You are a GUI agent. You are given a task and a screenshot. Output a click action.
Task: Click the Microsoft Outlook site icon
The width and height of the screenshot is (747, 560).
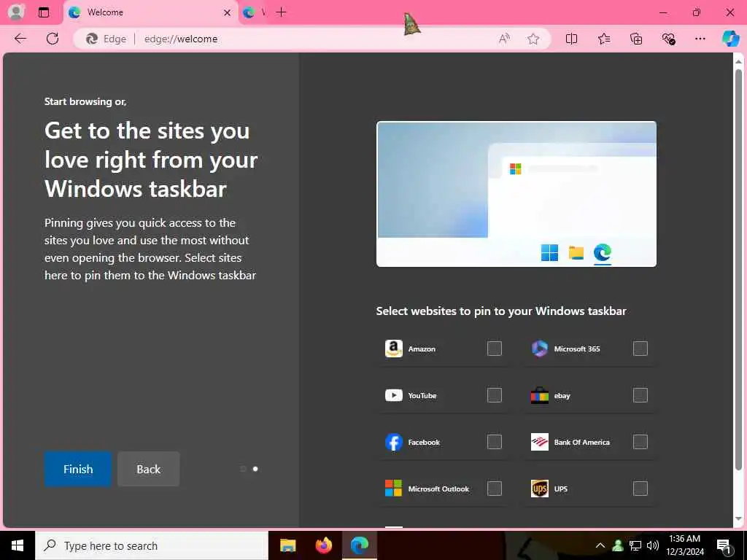tap(393, 489)
